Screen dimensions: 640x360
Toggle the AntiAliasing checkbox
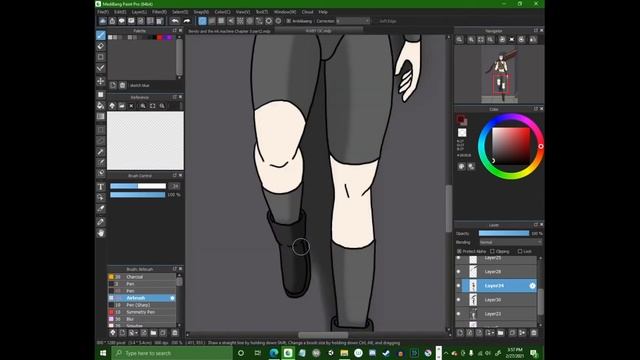tap(289, 21)
